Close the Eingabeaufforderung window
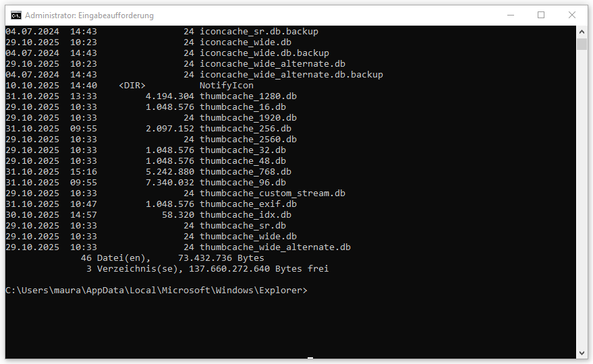The image size is (593, 364). [x=572, y=15]
